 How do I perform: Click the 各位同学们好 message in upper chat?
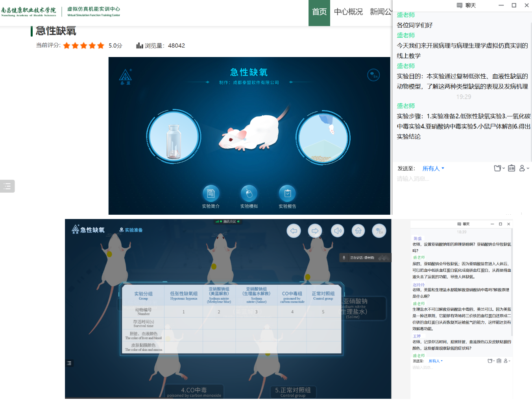tap(415, 25)
